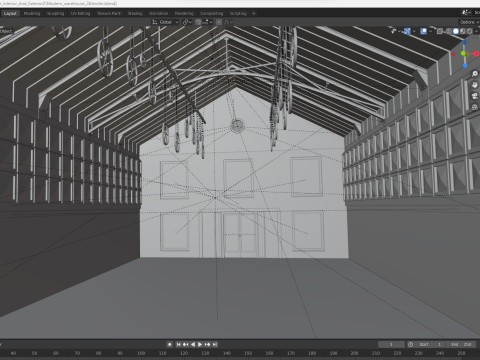Open the scene browse icon in top bar

click(466, 13)
